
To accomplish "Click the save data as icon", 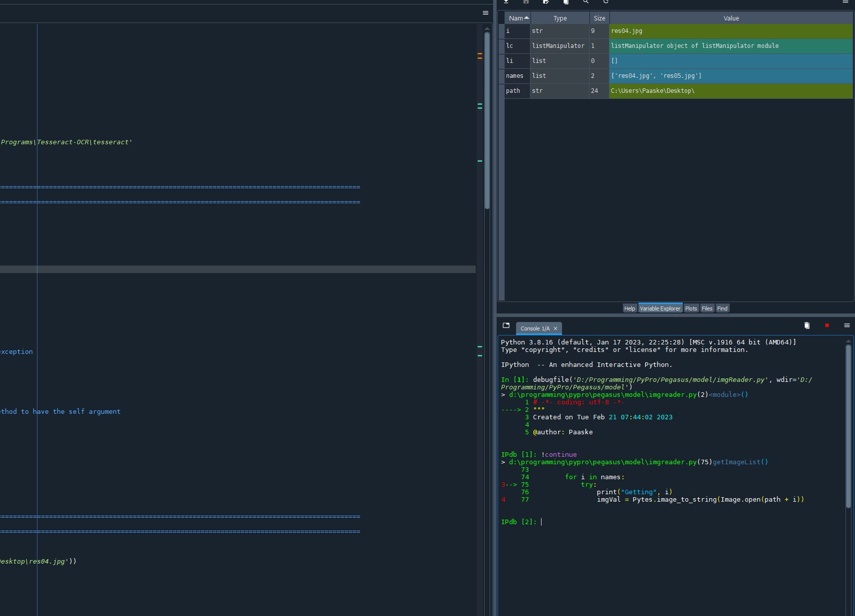I will [x=546, y=2].
